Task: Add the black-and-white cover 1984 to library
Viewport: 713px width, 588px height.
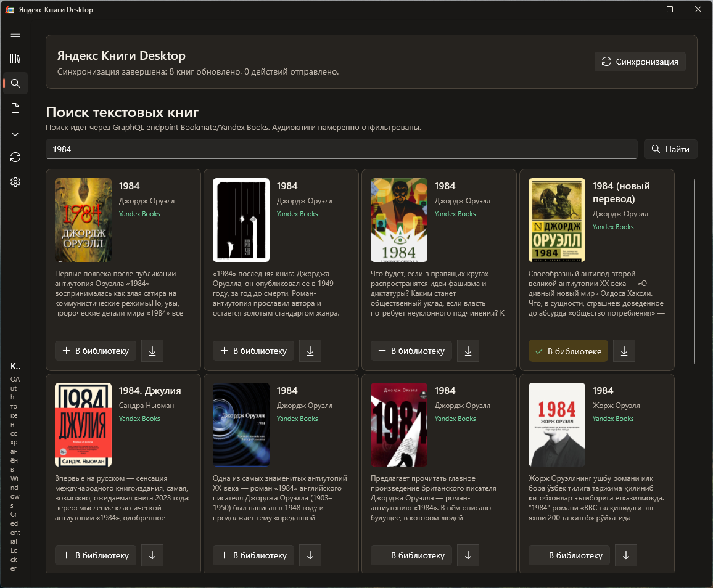Action: point(253,351)
